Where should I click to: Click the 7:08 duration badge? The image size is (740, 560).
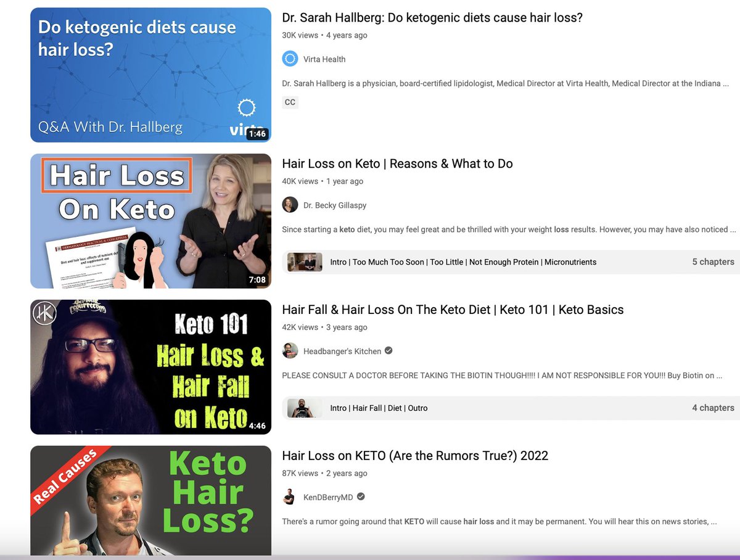click(x=257, y=280)
